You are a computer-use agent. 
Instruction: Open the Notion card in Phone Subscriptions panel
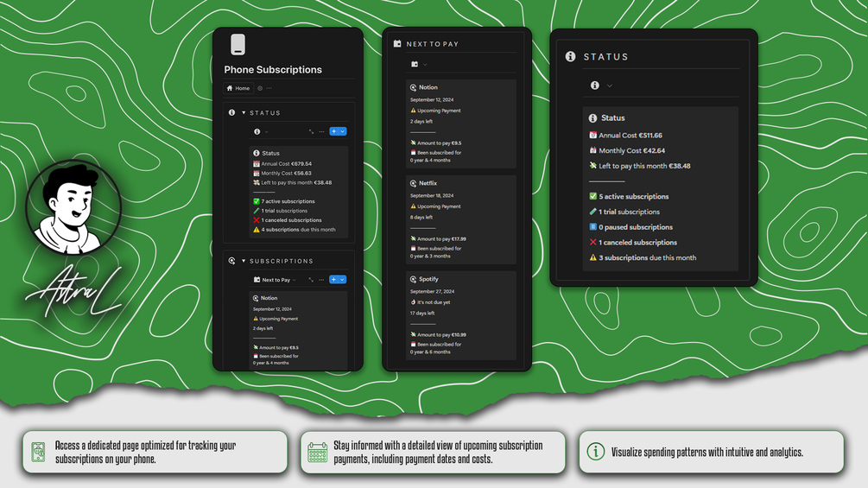point(298,331)
